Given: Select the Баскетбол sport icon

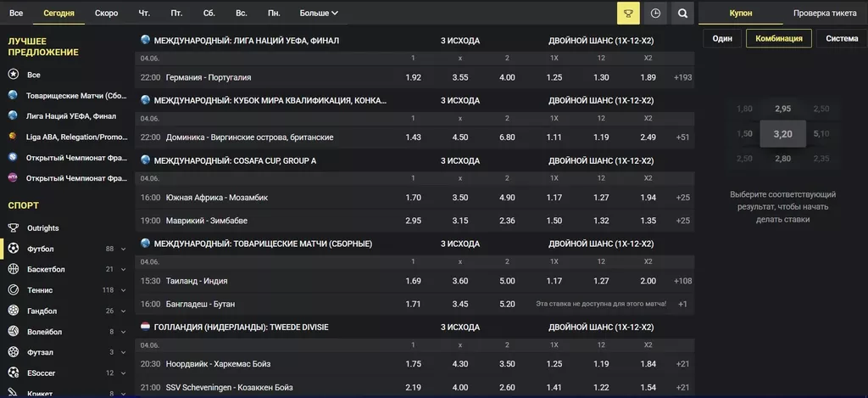Looking at the screenshot, I should click(x=14, y=269).
